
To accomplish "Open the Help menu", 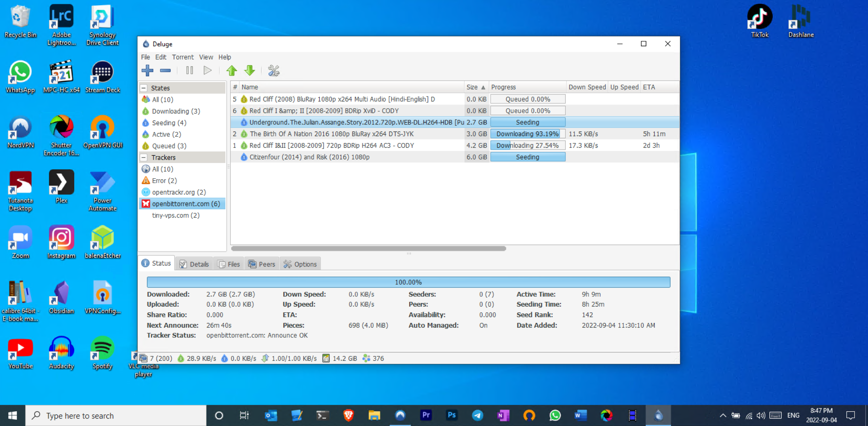I will [225, 57].
